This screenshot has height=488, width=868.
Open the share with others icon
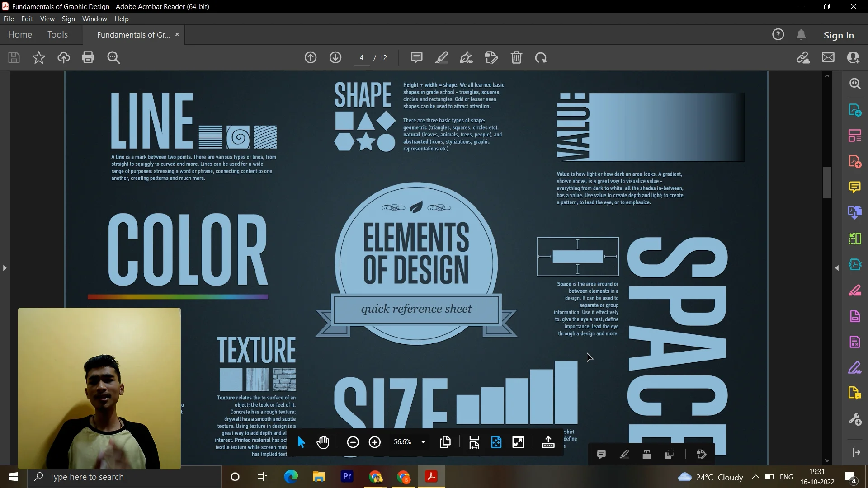tap(854, 57)
